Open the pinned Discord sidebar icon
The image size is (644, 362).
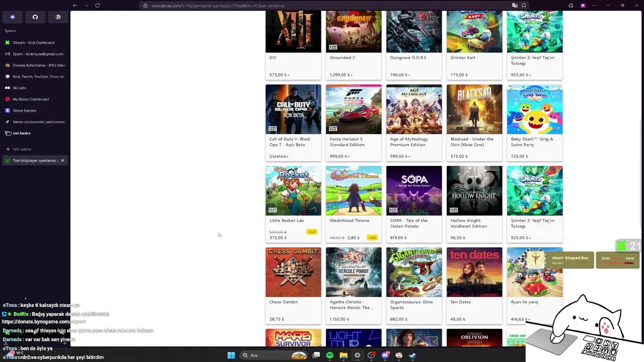point(13,17)
